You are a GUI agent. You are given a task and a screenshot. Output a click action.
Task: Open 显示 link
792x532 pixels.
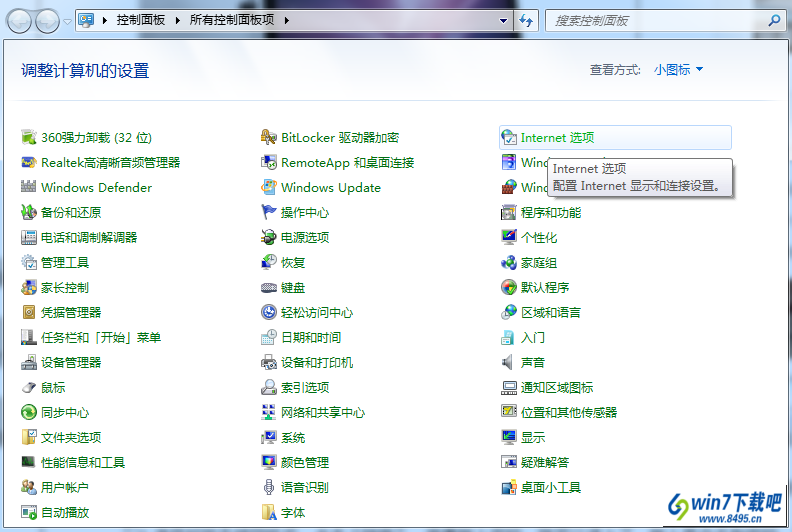533,437
